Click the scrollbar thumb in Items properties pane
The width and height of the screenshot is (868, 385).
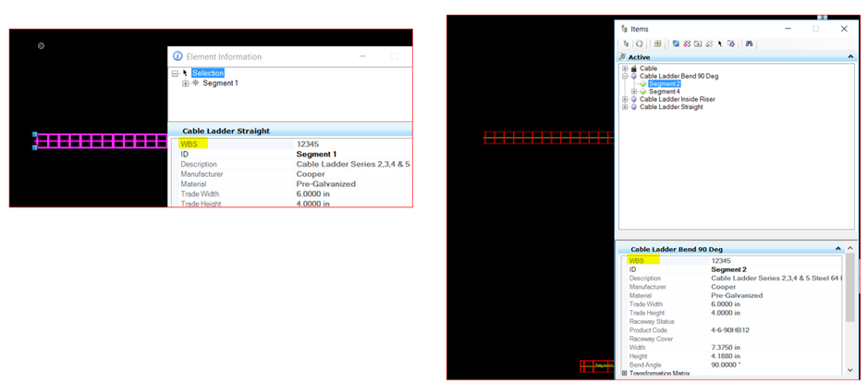850,287
